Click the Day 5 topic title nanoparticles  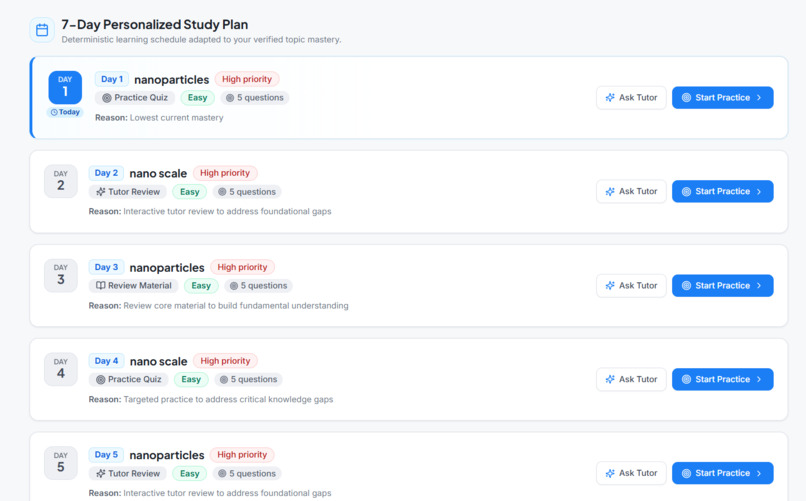[167, 455]
